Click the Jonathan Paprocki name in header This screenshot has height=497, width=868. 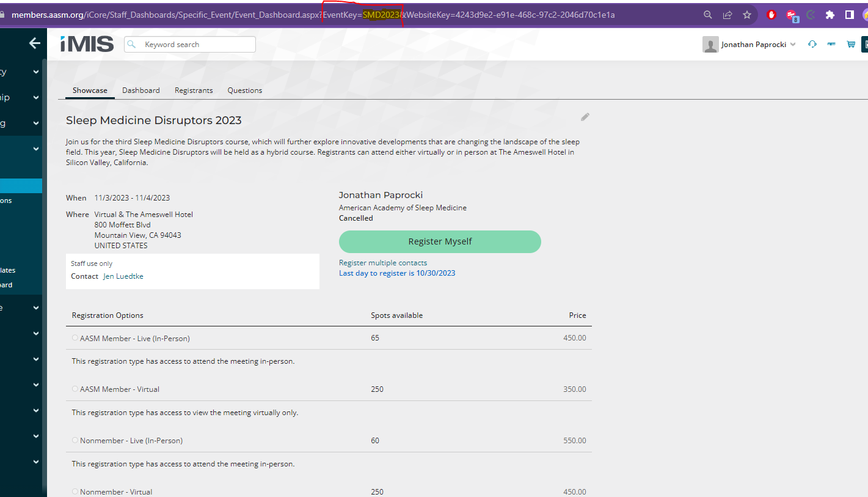coord(754,45)
